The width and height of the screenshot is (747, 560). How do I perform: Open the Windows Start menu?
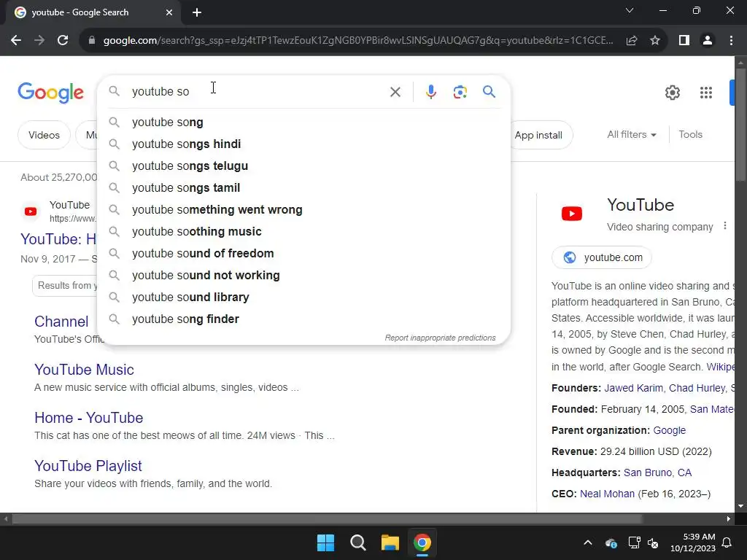point(326,542)
